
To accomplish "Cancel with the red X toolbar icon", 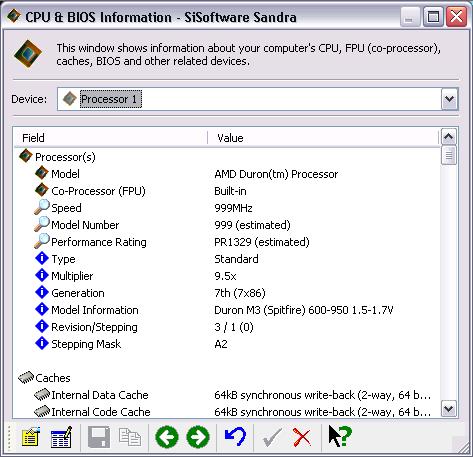I will [x=302, y=437].
